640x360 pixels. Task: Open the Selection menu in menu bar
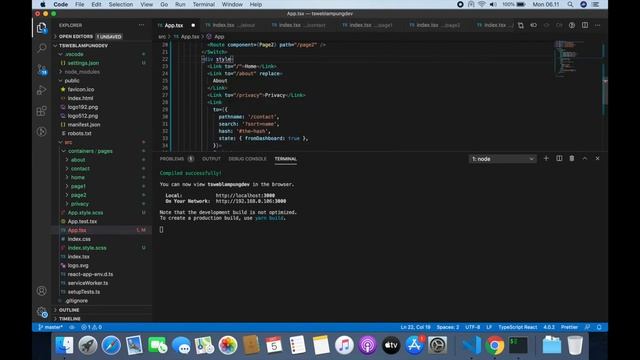tap(120, 4)
